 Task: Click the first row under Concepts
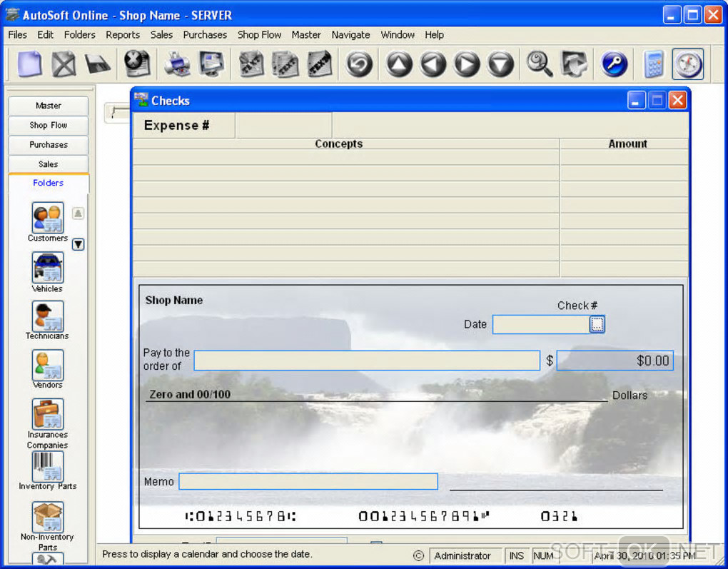[346, 157]
